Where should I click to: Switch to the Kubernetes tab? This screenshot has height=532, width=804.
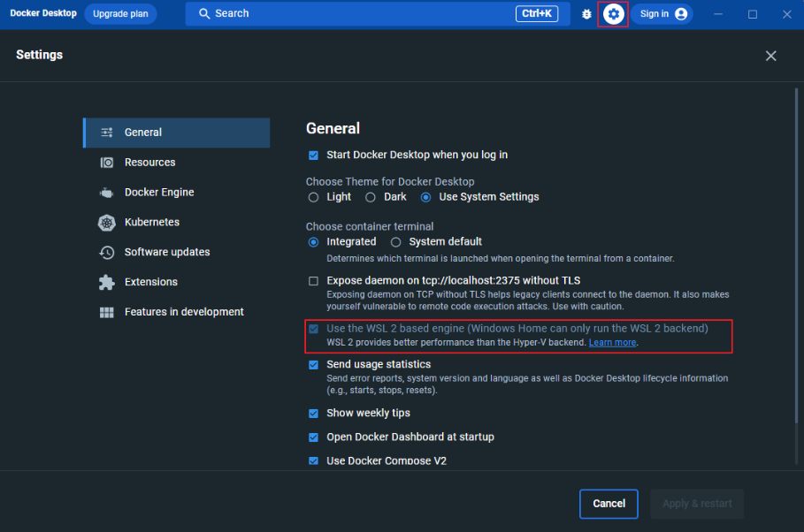[176, 223]
